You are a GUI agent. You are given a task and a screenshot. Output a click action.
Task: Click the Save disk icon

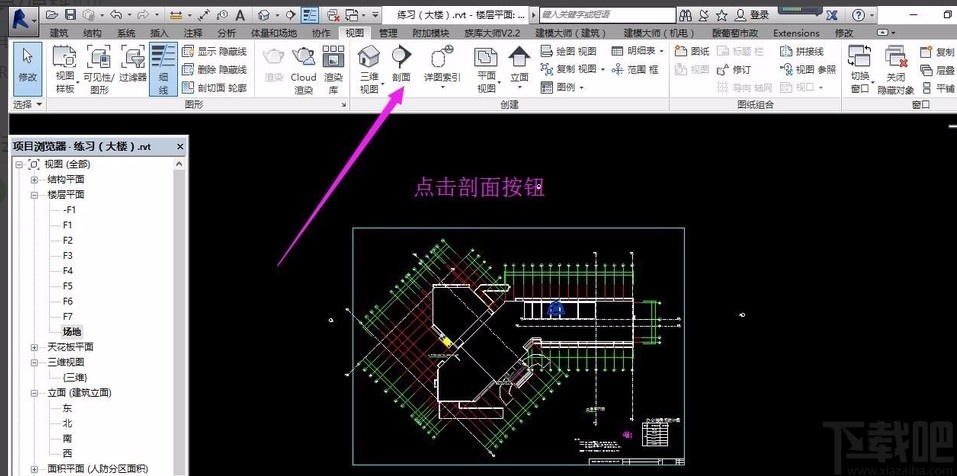click(70, 14)
